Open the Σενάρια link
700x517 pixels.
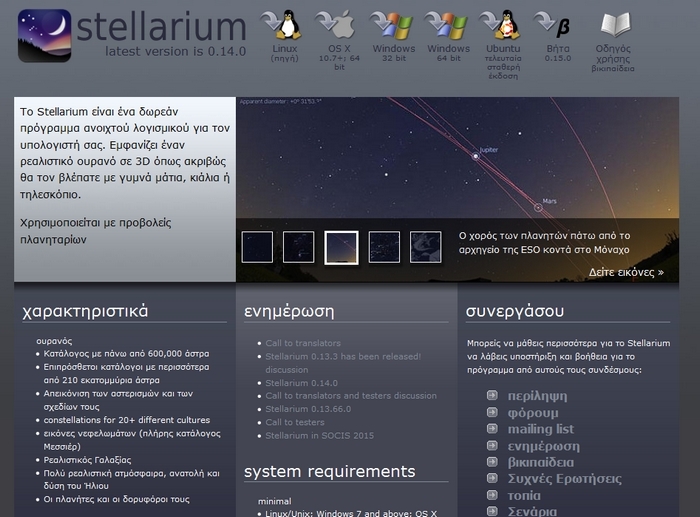pos(532,512)
